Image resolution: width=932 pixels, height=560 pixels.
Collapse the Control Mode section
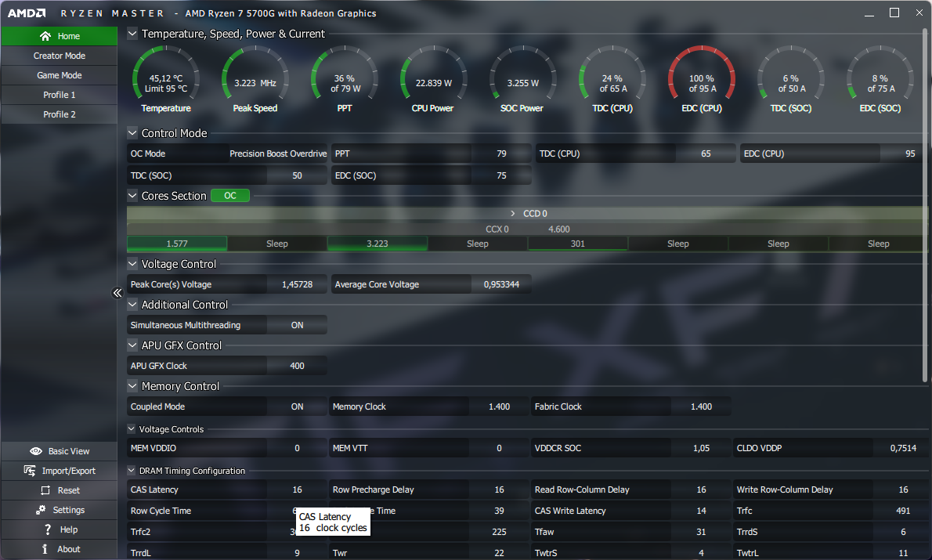pyautogui.click(x=132, y=132)
